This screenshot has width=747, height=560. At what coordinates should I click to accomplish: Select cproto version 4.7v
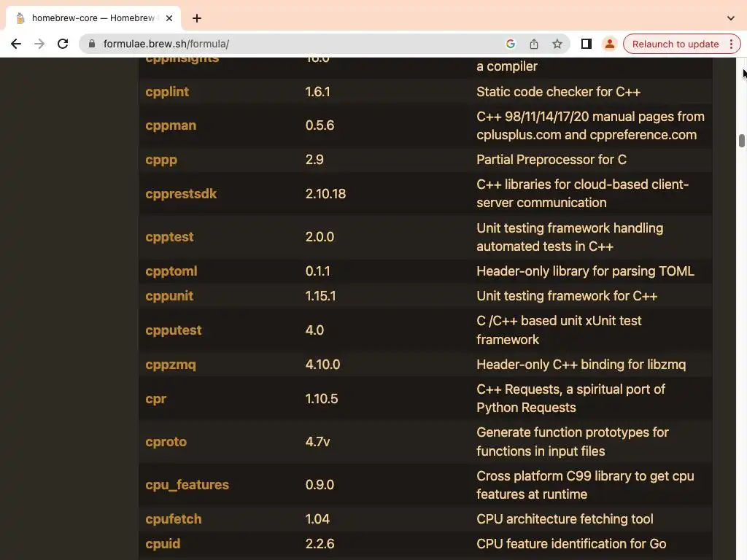click(318, 441)
